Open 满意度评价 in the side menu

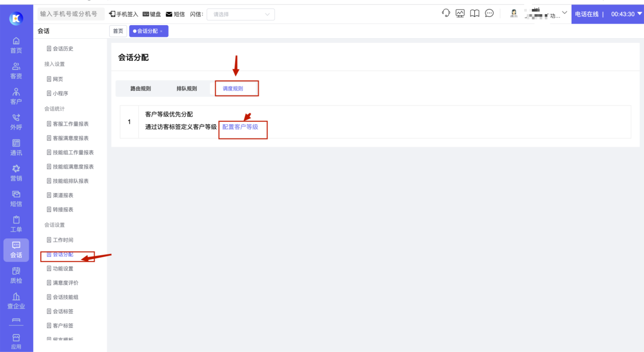62,283
